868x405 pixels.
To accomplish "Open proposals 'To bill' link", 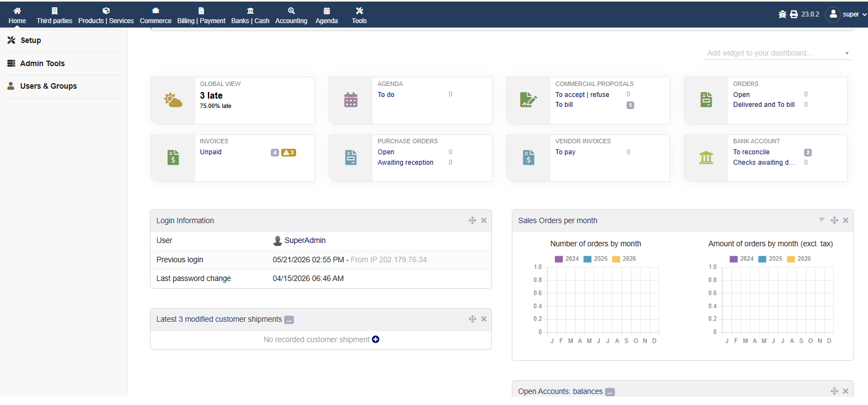I will (x=564, y=105).
